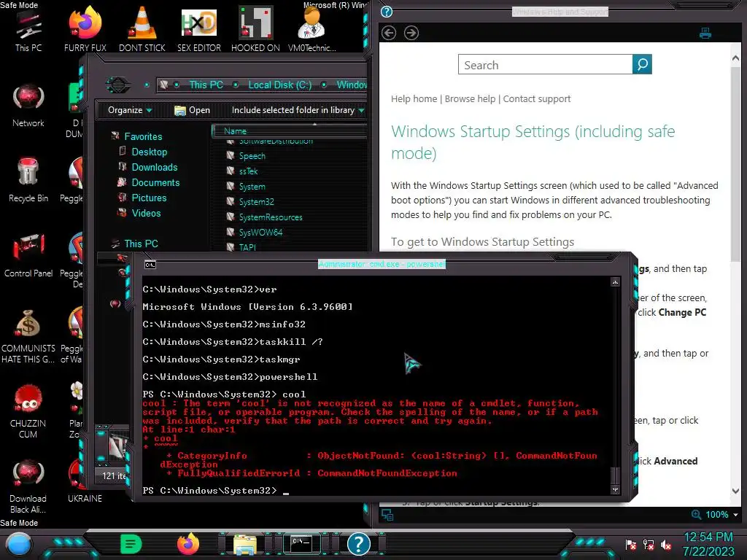Click the muted volume tray icon
Image resolution: width=747 pixels, height=560 pixels.
coord(666,545)
